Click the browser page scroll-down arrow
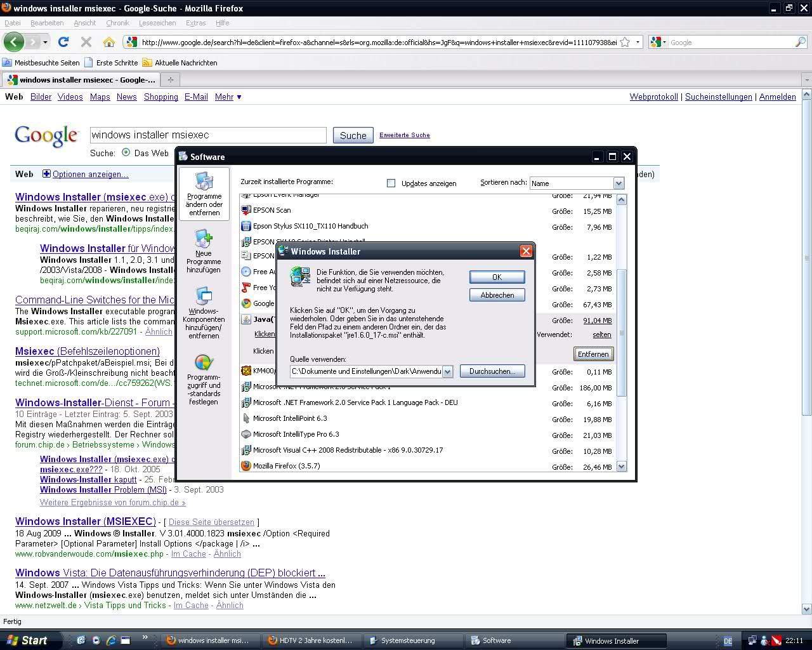This screenshot has height=650, width=812. coord(807,609)
